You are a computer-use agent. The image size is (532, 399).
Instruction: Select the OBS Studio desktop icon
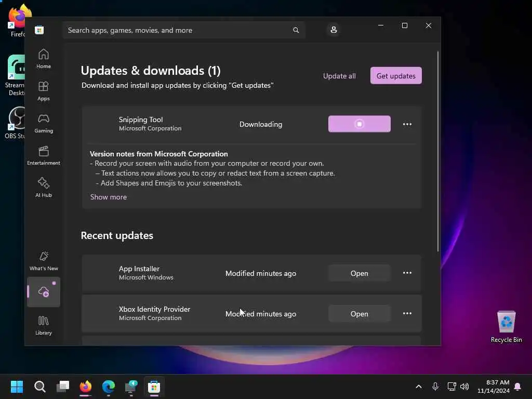[x=15, y=123]
